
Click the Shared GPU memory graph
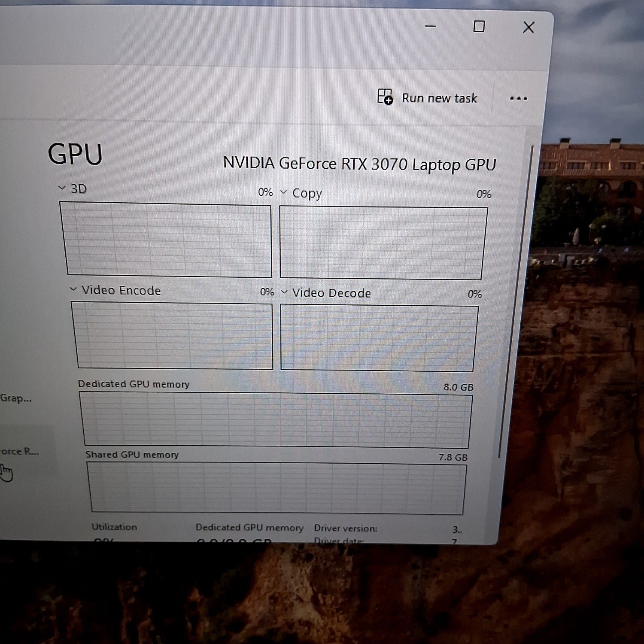[x=277, y=488]
